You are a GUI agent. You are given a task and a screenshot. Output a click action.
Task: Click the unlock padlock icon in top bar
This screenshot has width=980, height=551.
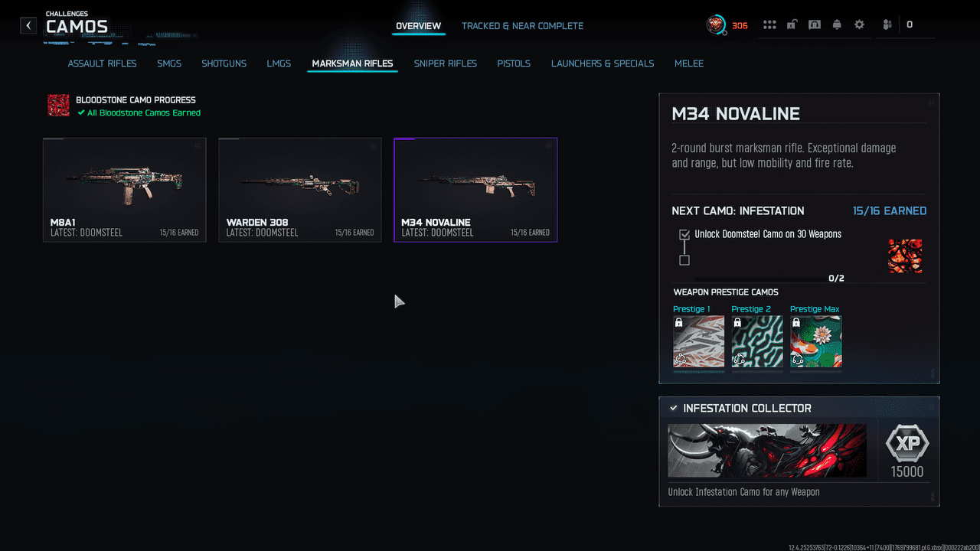[x=792, y=25]
